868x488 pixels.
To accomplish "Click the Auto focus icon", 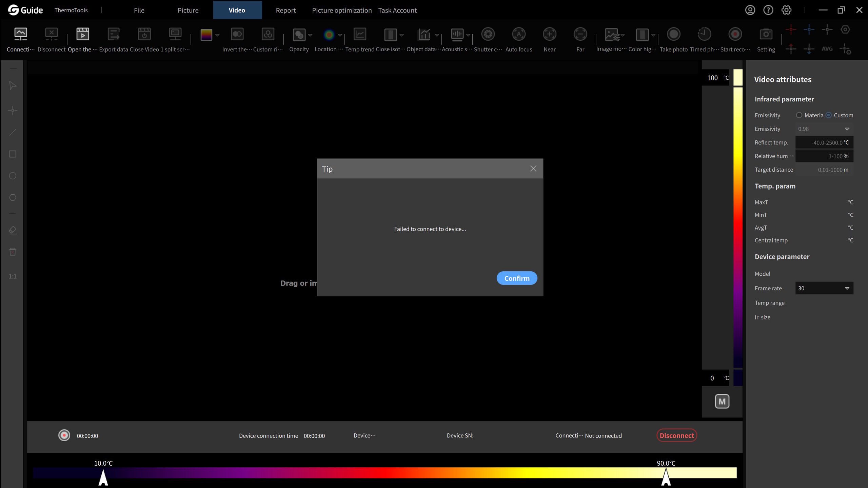I will tap(518, 35).
